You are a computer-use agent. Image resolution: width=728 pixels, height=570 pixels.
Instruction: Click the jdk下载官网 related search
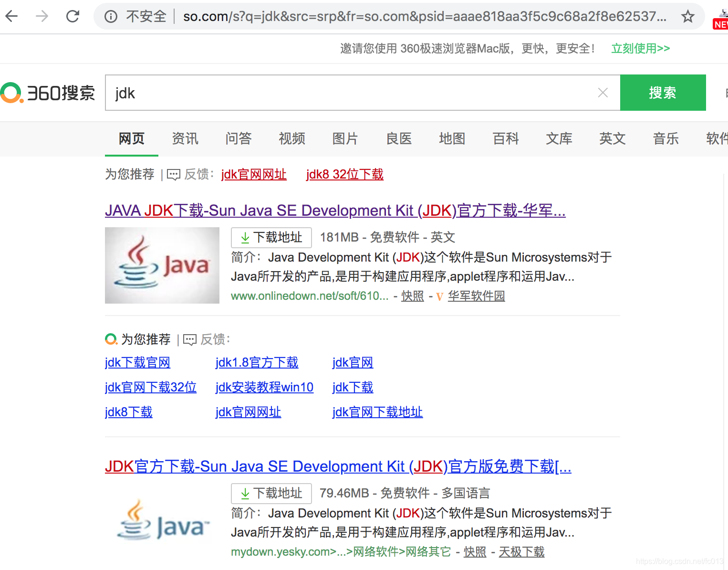coord(137,362)
